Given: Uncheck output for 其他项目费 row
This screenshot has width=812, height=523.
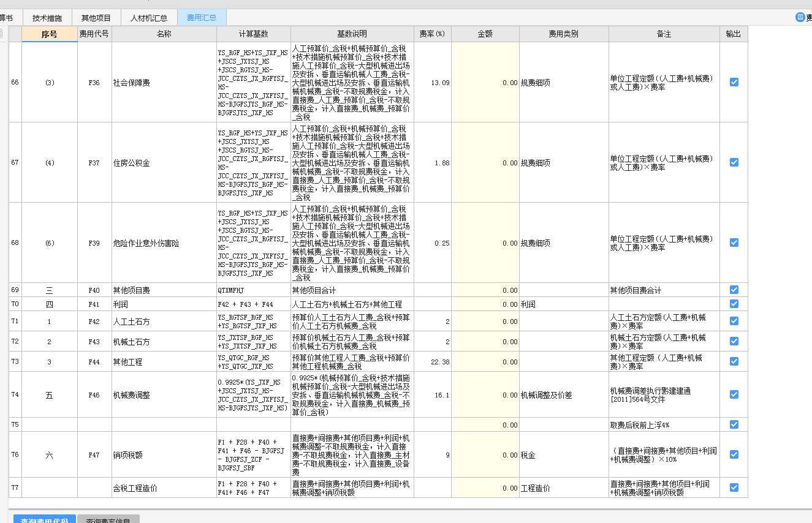Looking at the screenshot, I should (x=734, y=290).
